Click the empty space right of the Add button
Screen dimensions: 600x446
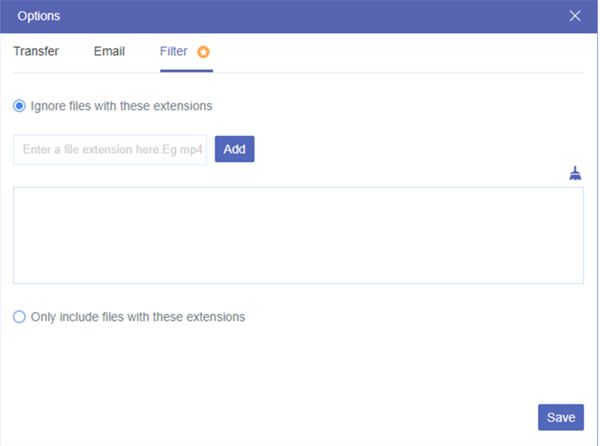click(400, 150)
